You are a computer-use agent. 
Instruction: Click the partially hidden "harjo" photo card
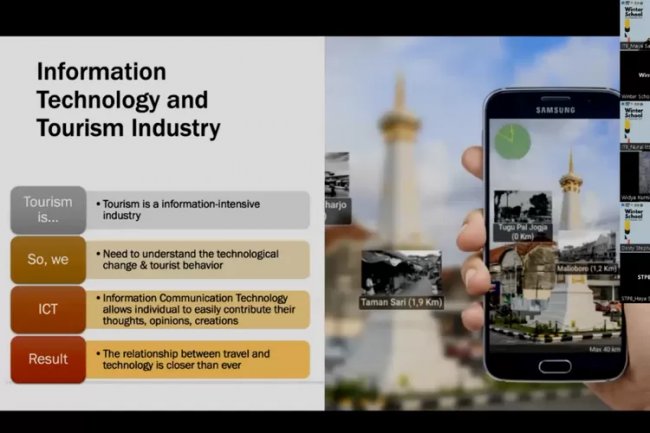pyautogui.click(x=337, y=189)
